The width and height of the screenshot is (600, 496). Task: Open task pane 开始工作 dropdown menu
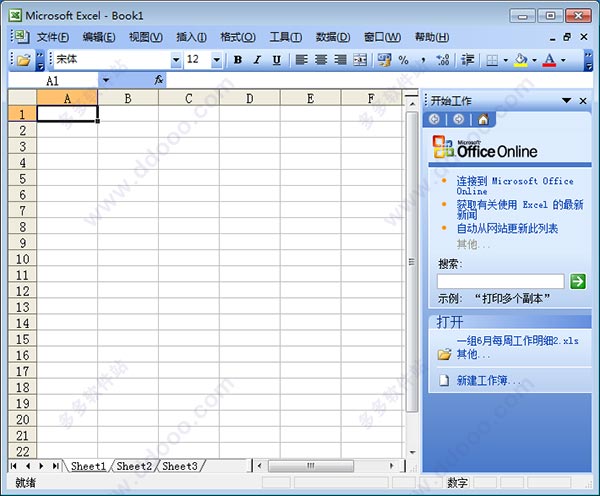[x=567, y=101]
